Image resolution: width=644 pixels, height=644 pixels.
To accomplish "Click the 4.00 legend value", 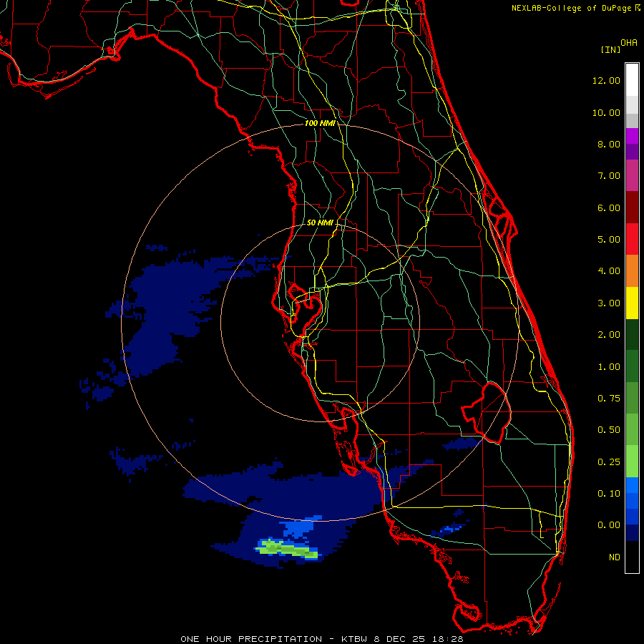I will (609, 271).
